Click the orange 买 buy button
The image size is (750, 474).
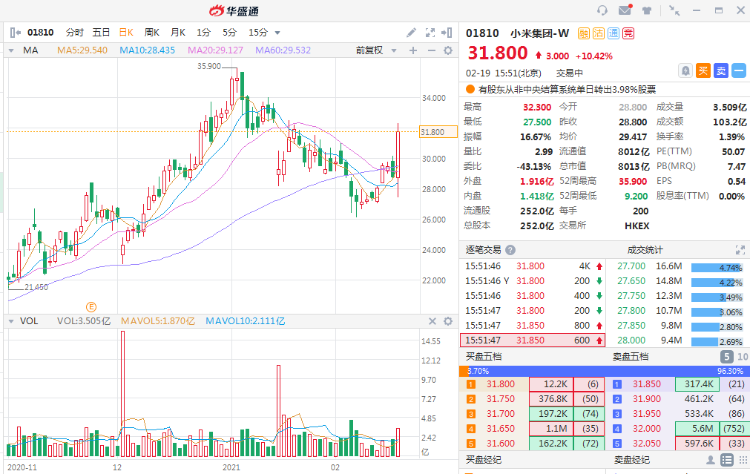point(703,71)
